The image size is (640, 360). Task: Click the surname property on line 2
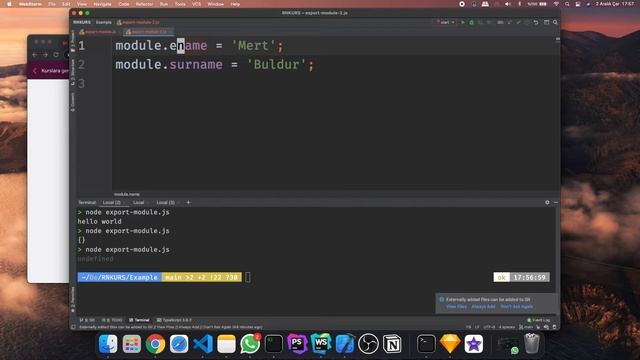coord(196,64)
